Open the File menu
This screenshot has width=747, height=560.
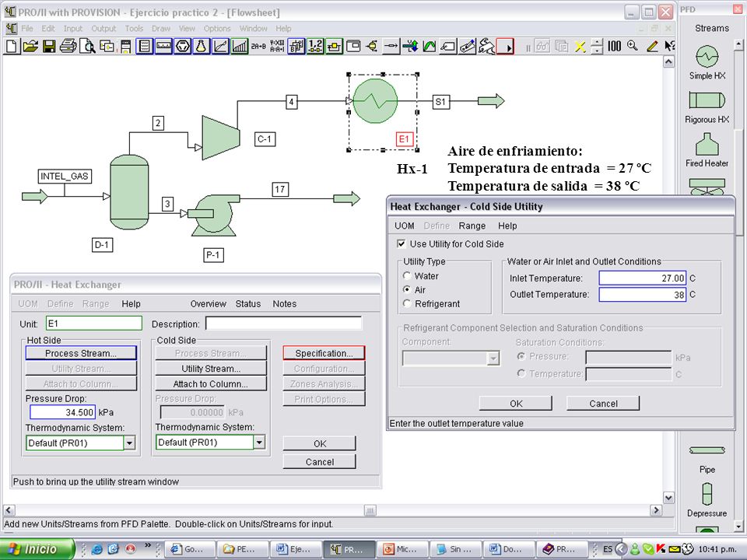click(x=27, y=29)
